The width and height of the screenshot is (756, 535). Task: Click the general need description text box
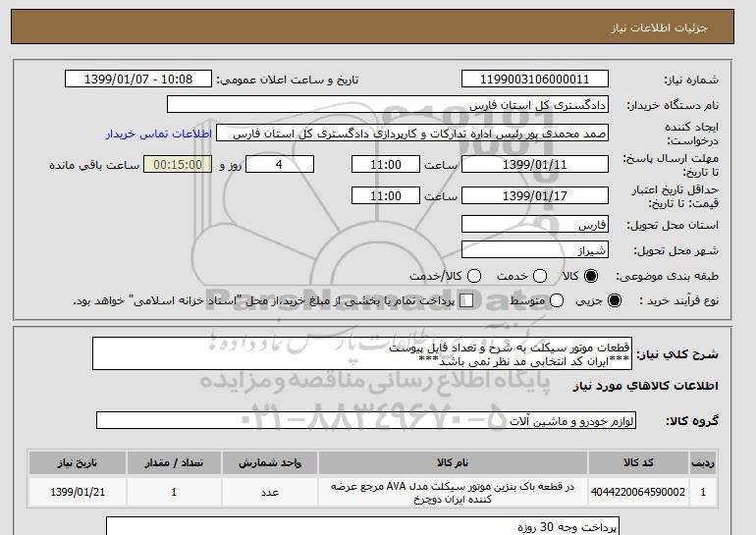pos(362,353)
